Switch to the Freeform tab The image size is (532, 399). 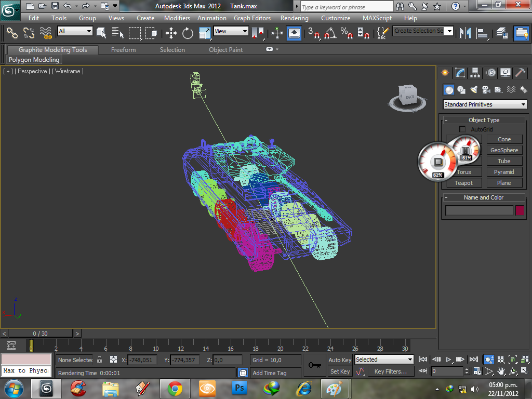tap(123, 50)
